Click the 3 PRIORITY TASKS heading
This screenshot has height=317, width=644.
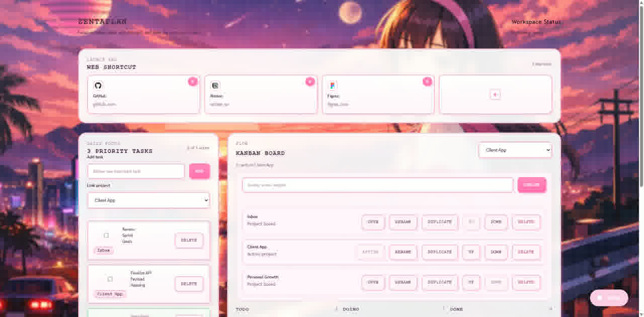(120, 151)
